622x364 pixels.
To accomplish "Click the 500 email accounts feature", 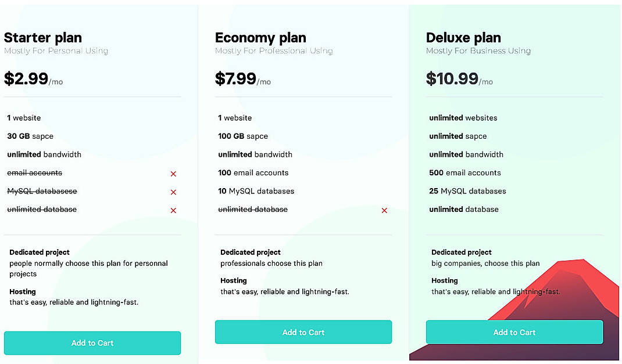I will 465,172.
